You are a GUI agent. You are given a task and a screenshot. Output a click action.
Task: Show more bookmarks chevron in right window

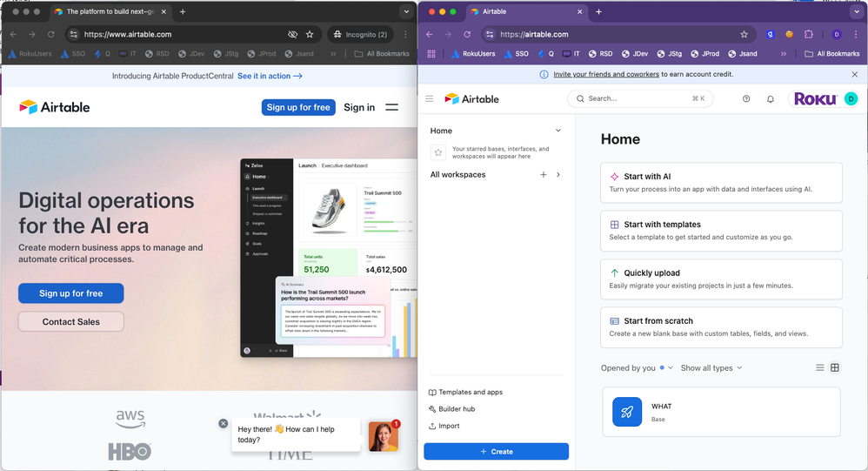(784, 54)
